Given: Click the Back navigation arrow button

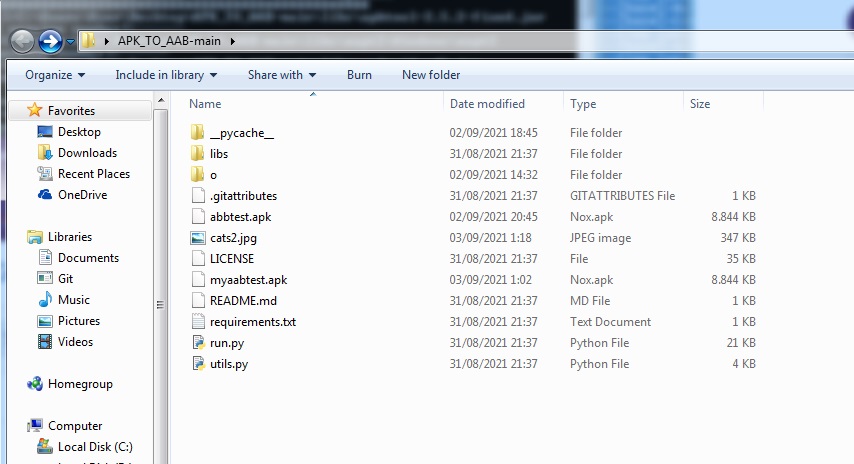Looking at the screenshot, I should tap(22, 41).
